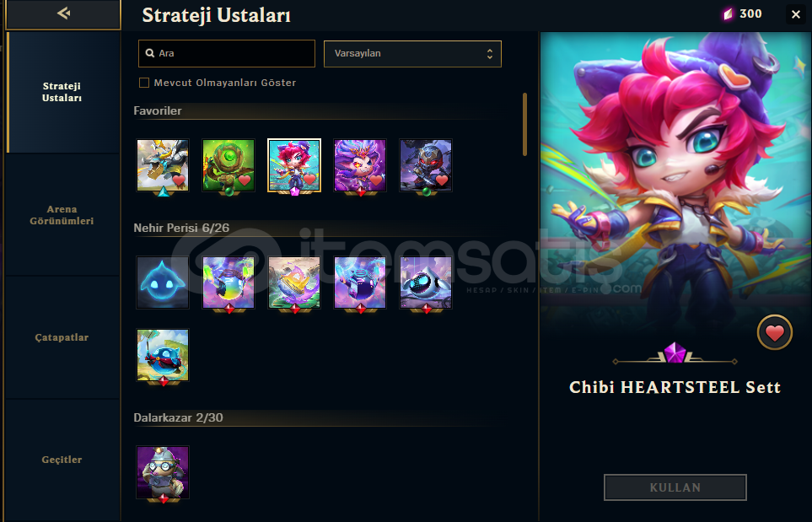Click the KULLAN button
The image size is (812, 522).
(x=675, y=487)
